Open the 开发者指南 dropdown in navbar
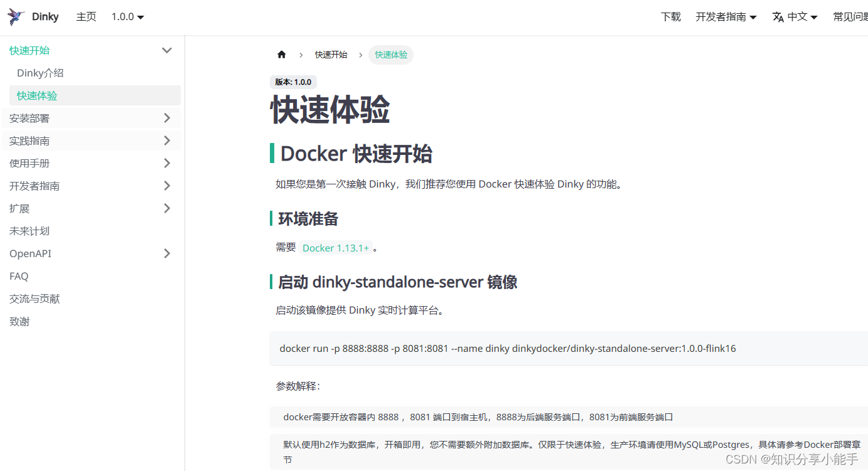This screenshot has height=471, width=868. tap(726, 17)
